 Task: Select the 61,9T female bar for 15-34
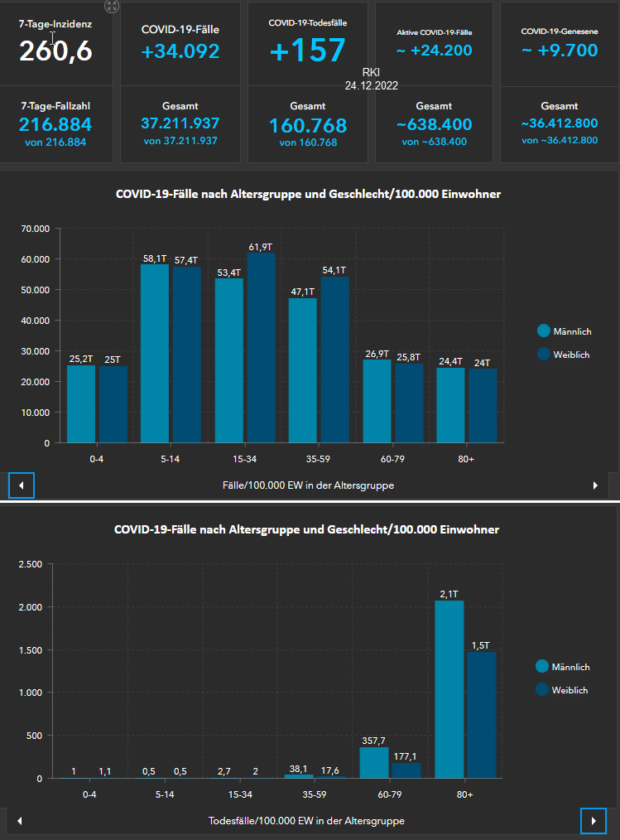tap(262, 348)
